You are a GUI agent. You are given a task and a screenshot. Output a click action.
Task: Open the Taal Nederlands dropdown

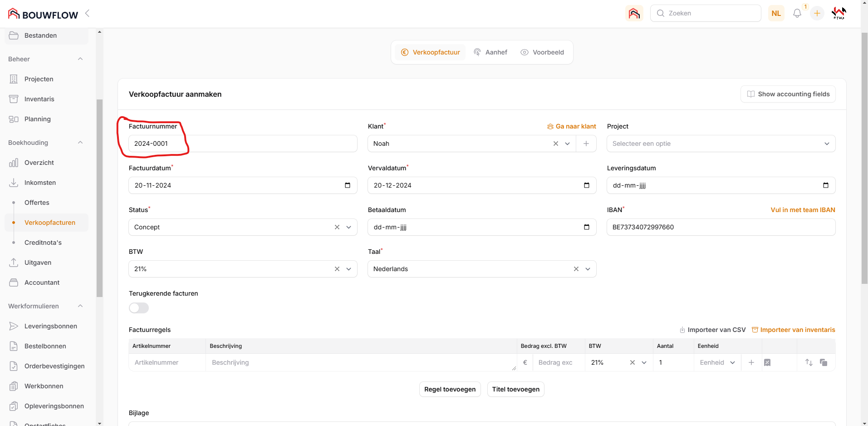588,269
